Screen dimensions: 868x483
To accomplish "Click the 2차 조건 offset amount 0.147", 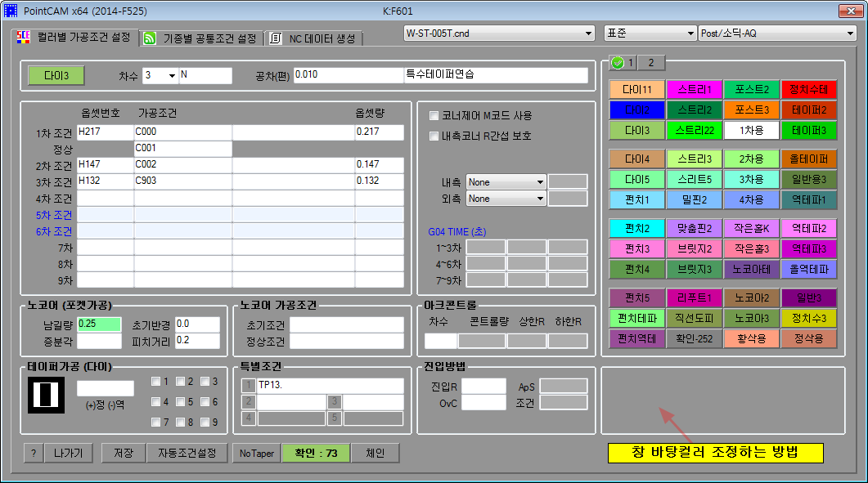I will [380, 165].
